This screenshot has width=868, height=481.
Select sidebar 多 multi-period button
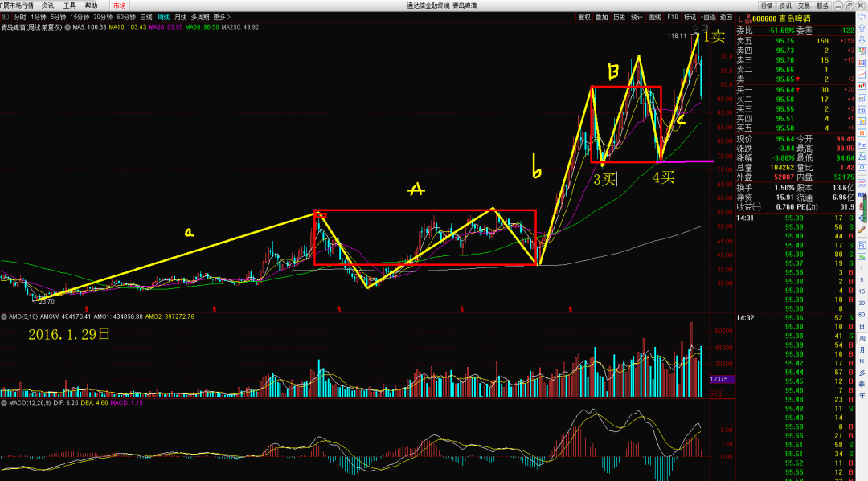(862, 373)
